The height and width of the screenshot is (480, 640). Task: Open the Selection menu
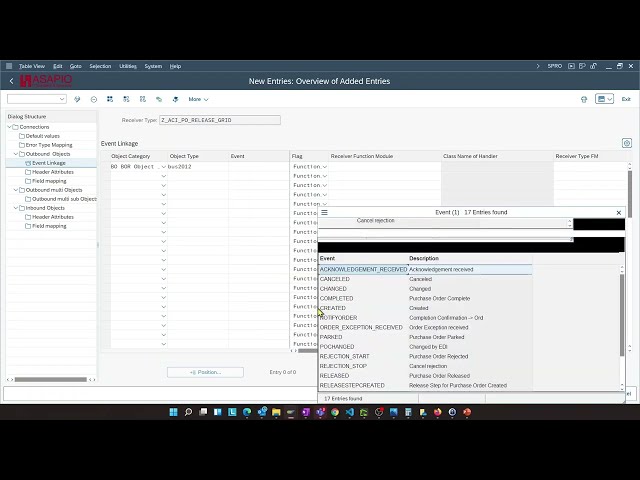click(100, 66)
